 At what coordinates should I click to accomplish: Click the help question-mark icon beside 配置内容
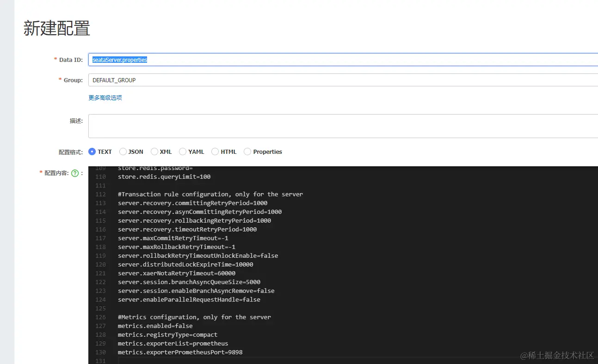click(x=75, y=173)
